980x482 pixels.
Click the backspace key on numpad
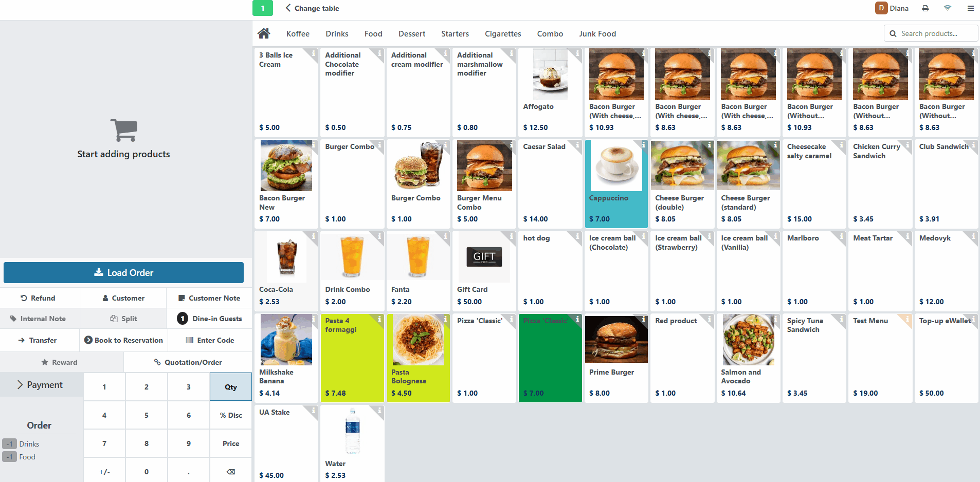click(x=231, y=471)
